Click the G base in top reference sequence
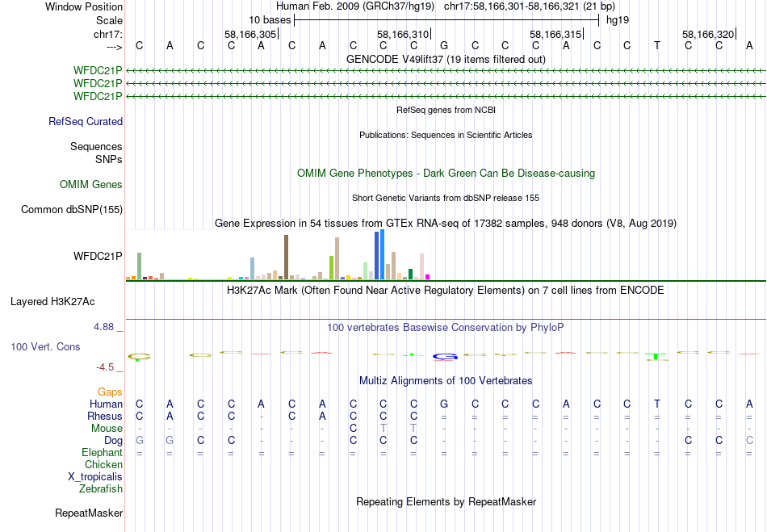 (444, 46)
